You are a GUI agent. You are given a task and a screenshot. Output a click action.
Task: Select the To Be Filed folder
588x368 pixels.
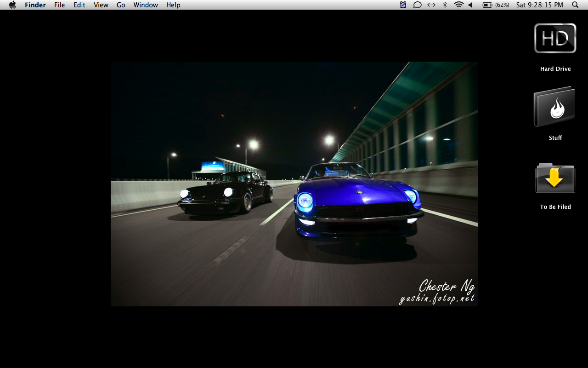(555, 178)
